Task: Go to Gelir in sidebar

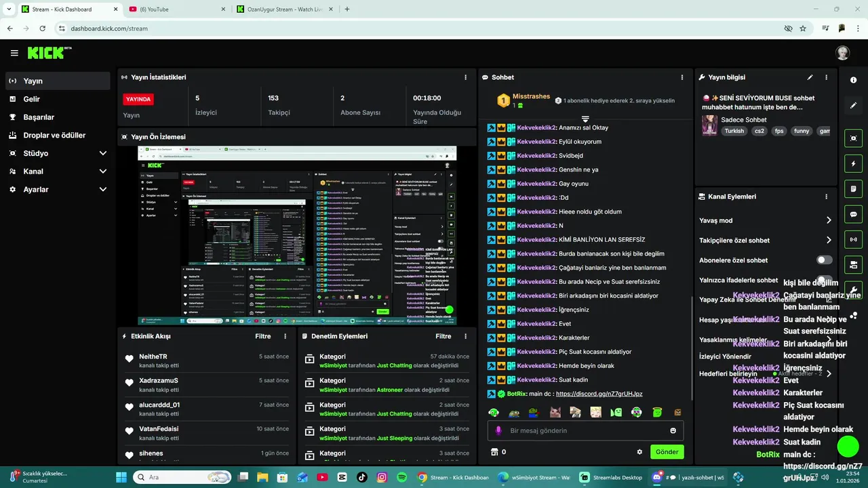Action: pos(58,99)
